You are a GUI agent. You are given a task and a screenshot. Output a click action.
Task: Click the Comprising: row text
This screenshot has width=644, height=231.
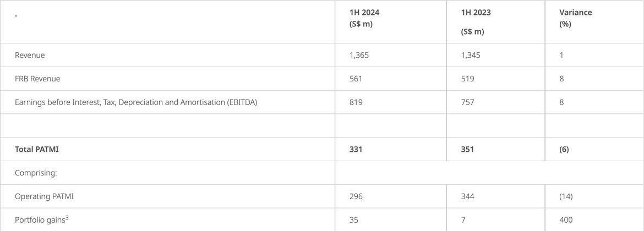pyautogui.click(x=36, y=173)
